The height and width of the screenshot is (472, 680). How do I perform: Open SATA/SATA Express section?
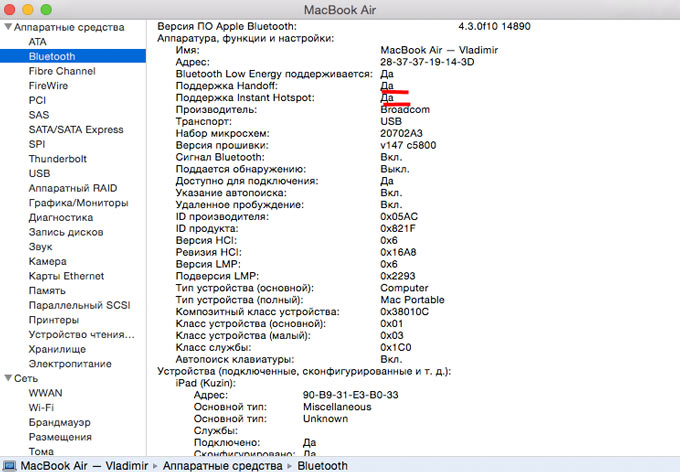click(x=76, y=130)
